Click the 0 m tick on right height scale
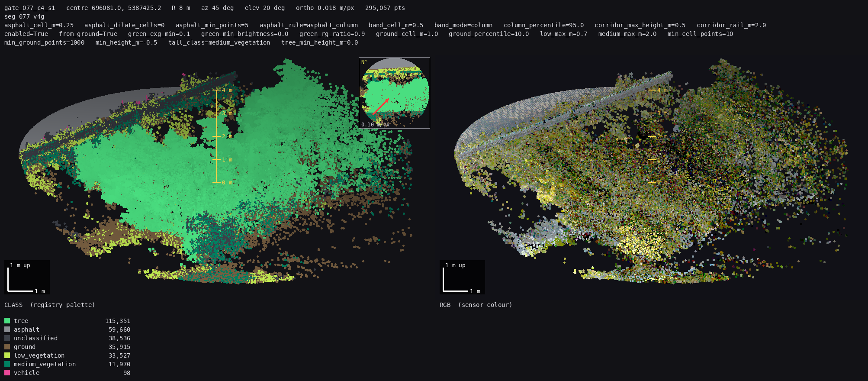Viewport: 868px width, 381px height. click(659, 182)
